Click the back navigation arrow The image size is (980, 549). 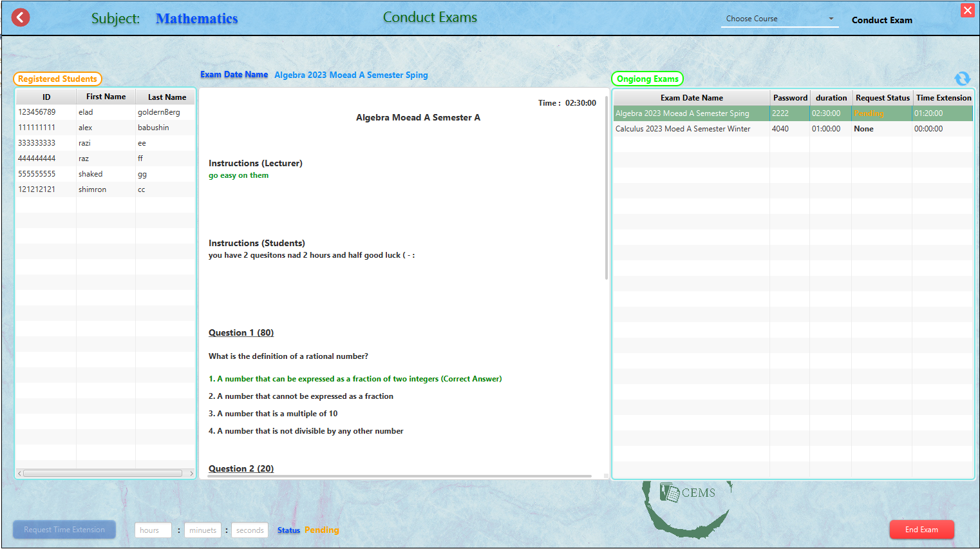(x=20, y=17)
